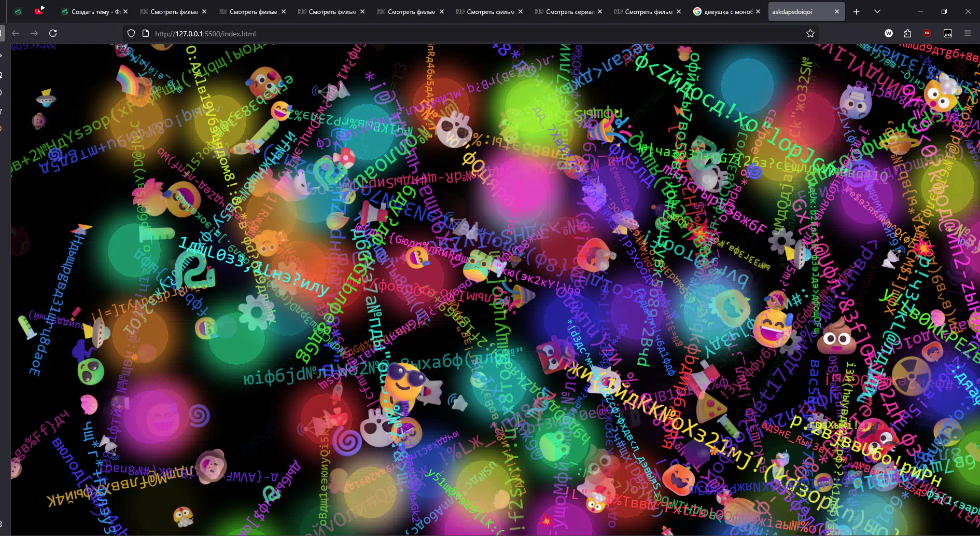Viewport: 980px width, 536px height.
Task: Minimize the Firefox window
Action: [920, 11]
